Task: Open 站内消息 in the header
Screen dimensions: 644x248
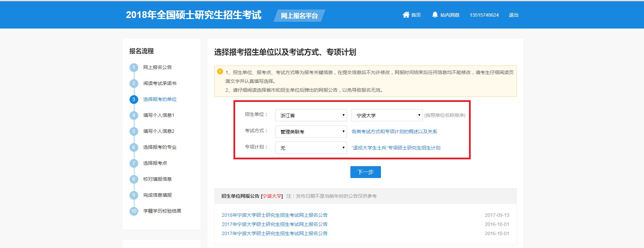Action: coord(450,15)
